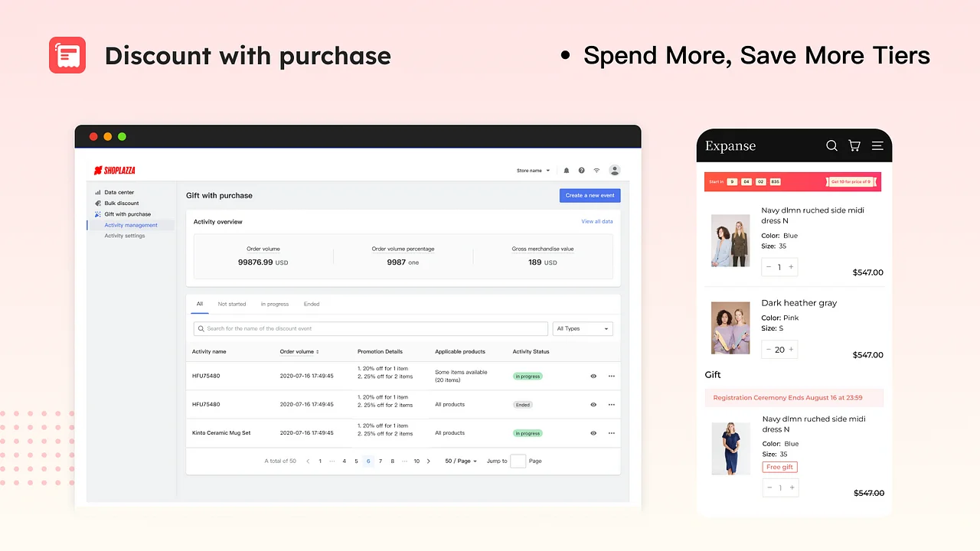Open the Store name dropdown
The height and width of the screenshot is (551, 980).
pyautogui.click(x=533, y=170)
